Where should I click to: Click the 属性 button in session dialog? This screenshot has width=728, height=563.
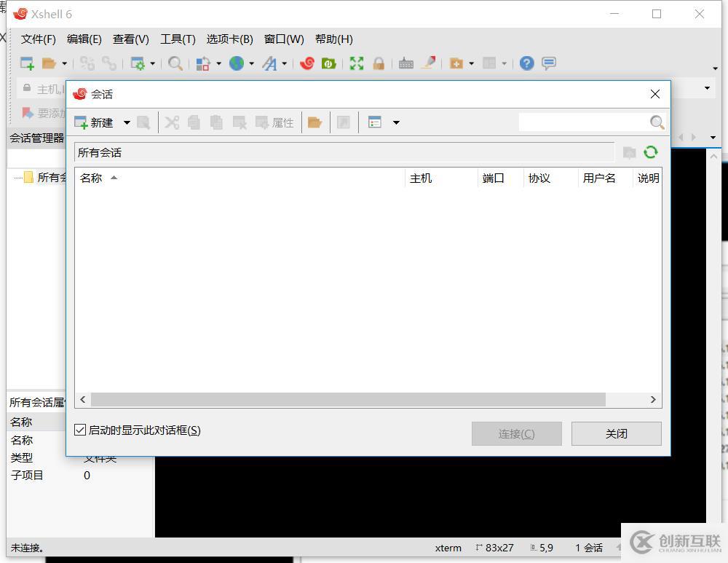coord(275,122)
